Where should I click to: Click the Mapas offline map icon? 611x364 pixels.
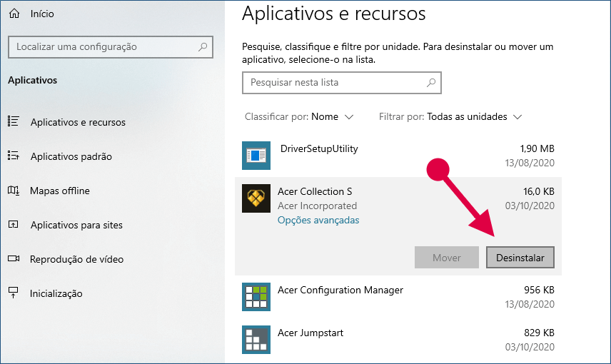[14, 190]
